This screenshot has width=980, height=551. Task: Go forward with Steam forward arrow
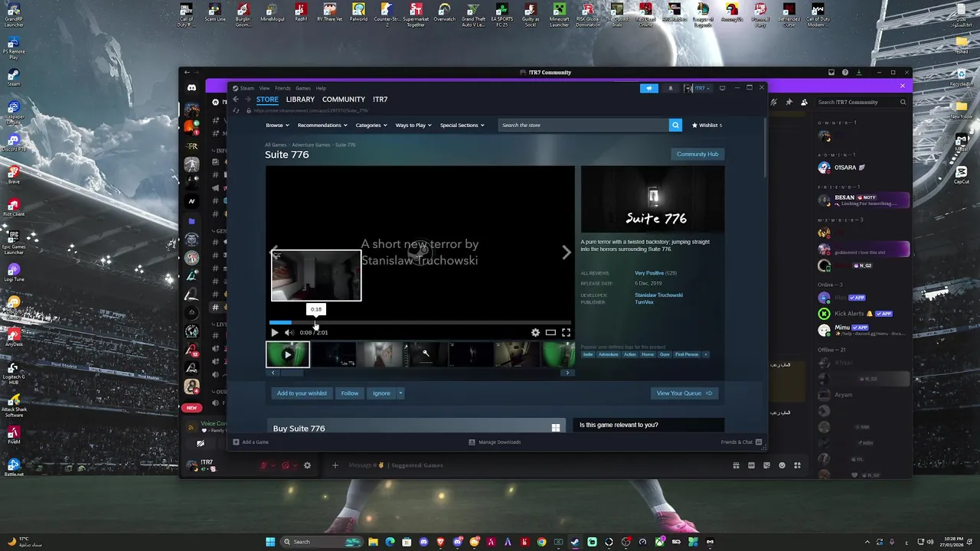tap(247, 99)
